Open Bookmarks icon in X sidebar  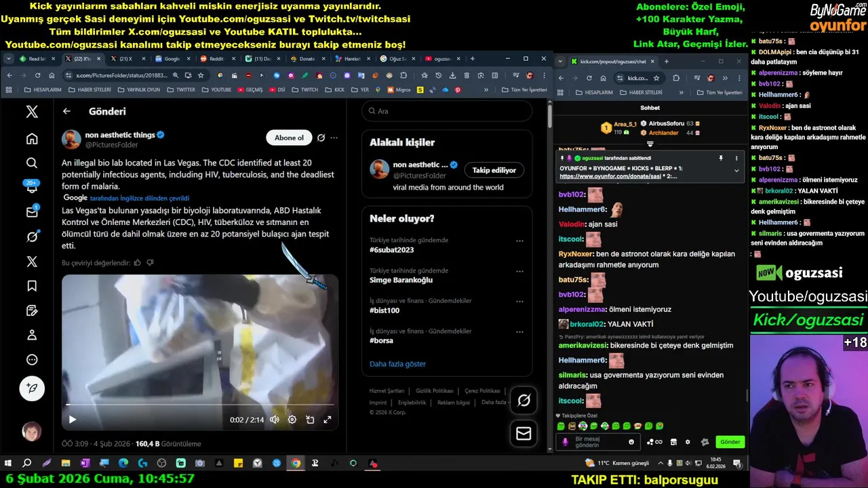[x=32, y=286]
